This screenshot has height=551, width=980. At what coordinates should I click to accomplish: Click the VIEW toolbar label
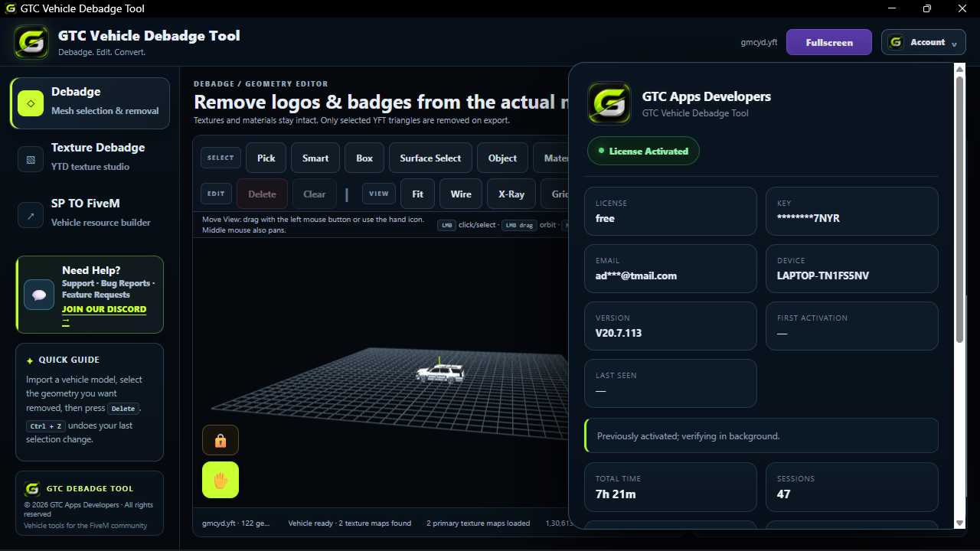379,194
